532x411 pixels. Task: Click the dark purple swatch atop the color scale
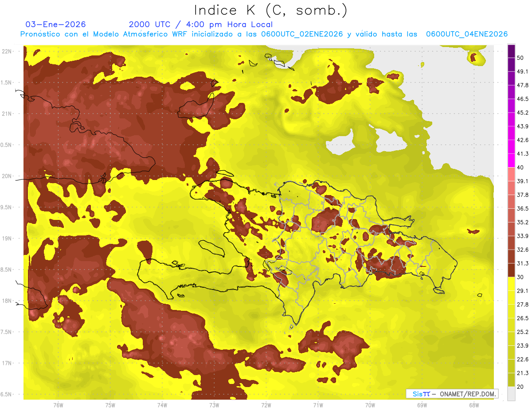pyautogui.click(x=511, y=51)
